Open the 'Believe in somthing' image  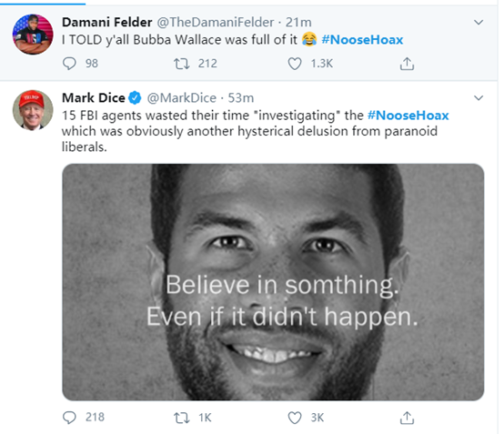[x=273, y=282]
